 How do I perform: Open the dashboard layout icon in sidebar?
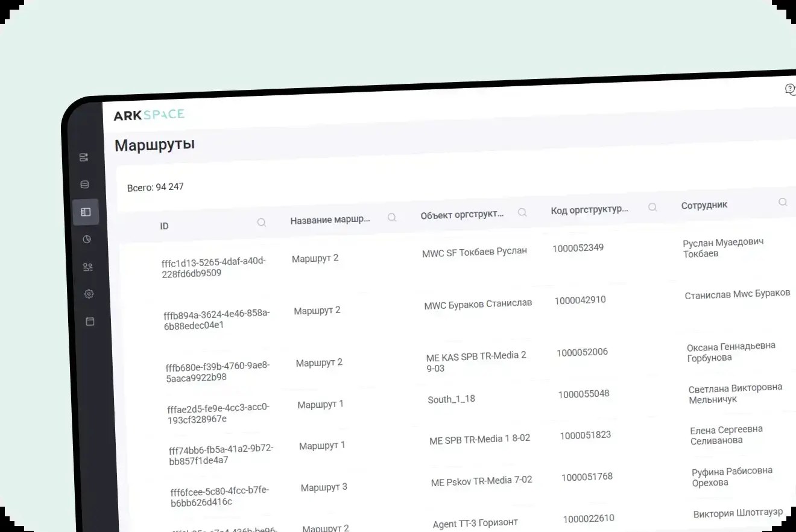click(x=84, y=157)
